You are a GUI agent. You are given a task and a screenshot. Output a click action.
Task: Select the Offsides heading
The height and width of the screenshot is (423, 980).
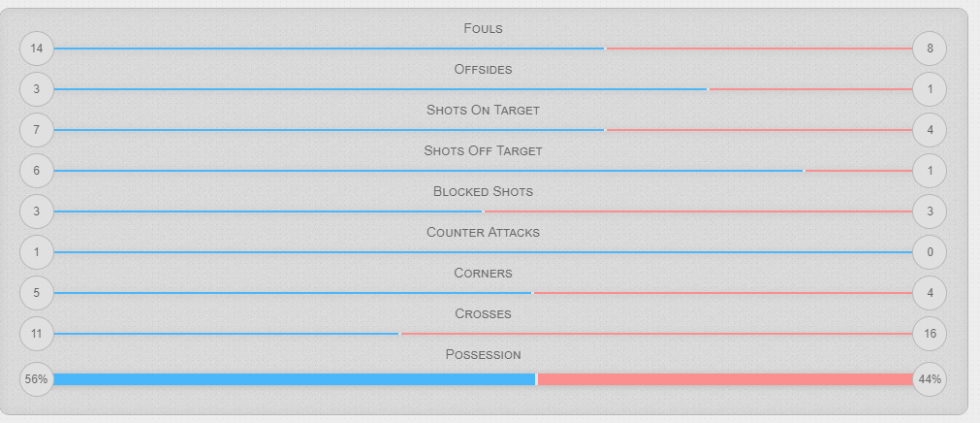tap(483, 69)
